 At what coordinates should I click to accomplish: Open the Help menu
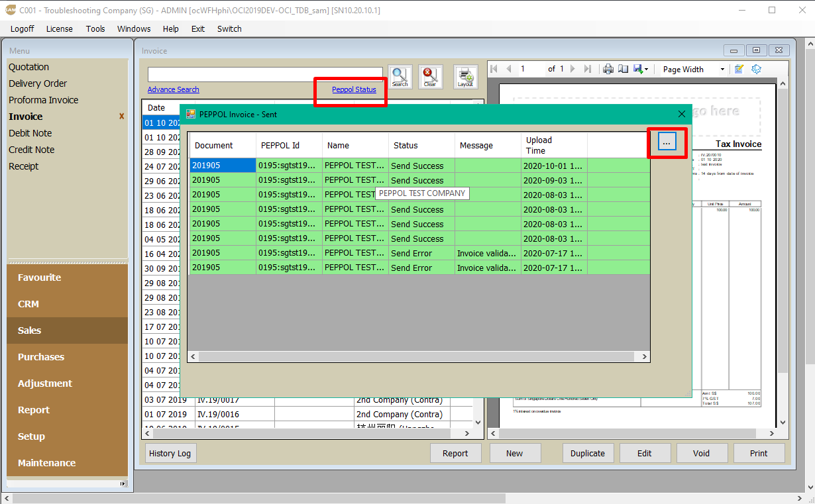coord(171,28)
